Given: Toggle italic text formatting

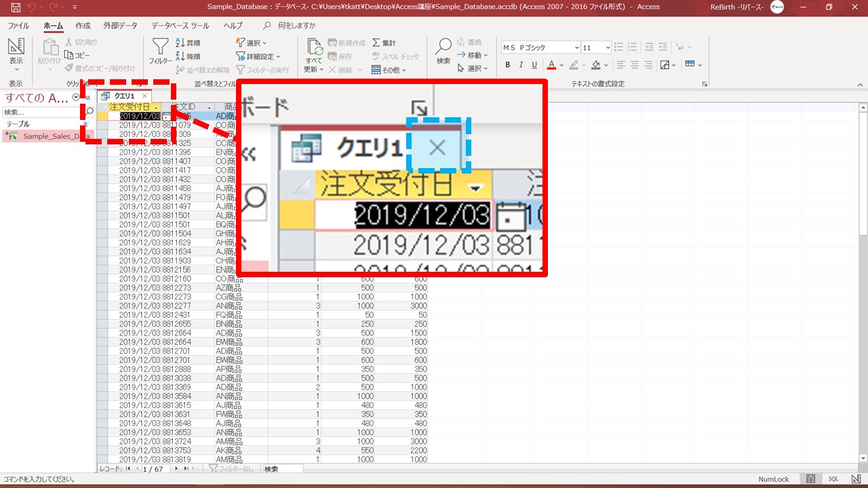Looking at the screenshot, I should (521, 65).
